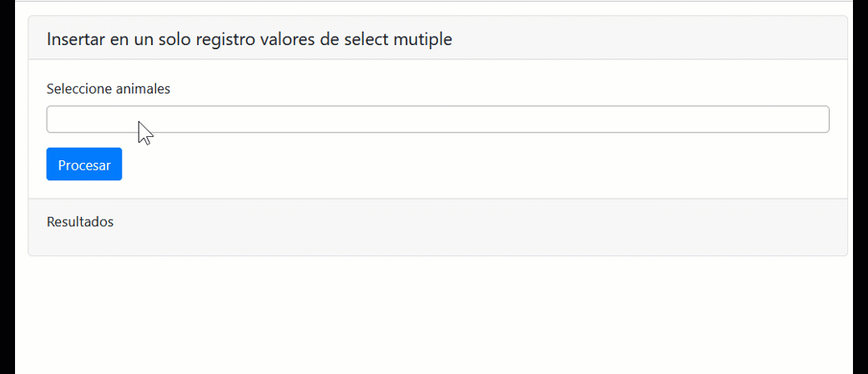Click the animal multi-select input field

[x=437, y=119]
